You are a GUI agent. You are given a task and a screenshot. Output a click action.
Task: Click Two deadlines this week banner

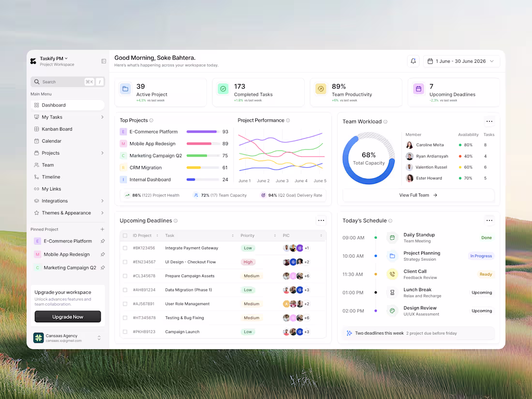coord(418,333)
